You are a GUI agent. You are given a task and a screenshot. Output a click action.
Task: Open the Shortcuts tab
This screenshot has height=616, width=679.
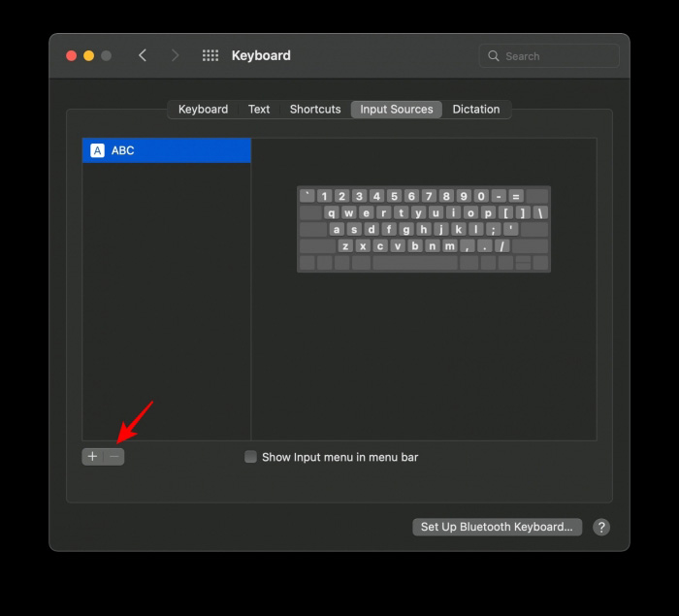click(x=315, y=110)
